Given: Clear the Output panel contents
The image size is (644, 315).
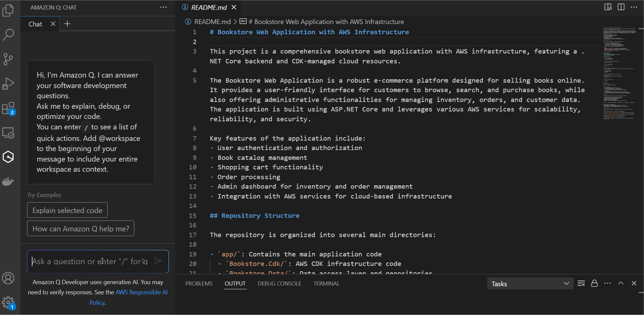Looking at the screenshot, I should pyautogui.click(x=581, y=283).
